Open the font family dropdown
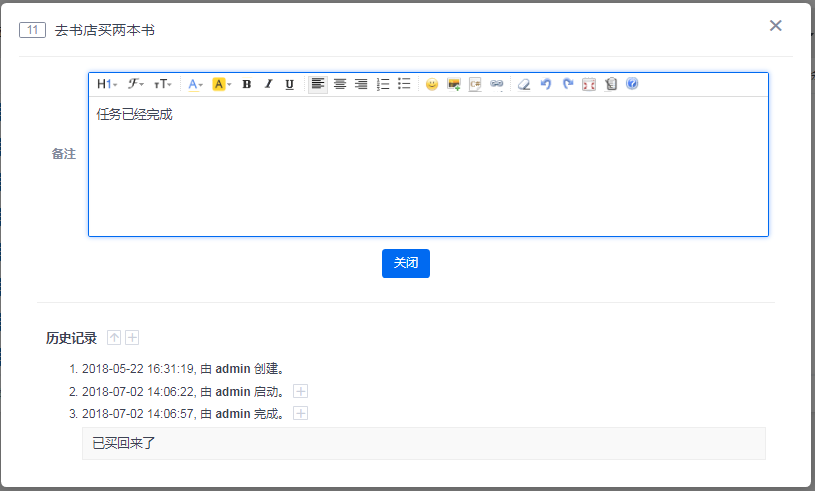The width and height of the screenshot is (815, 491). point(136,84)
